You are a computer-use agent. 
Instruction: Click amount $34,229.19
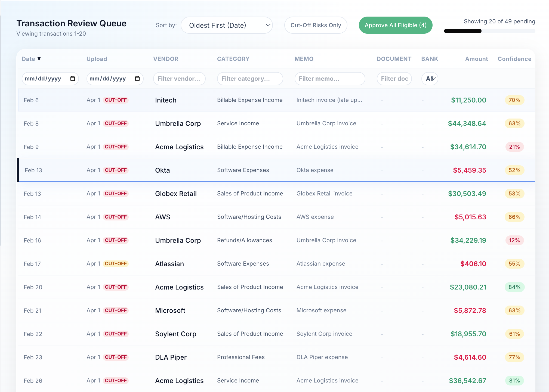(x=468, y=240)
